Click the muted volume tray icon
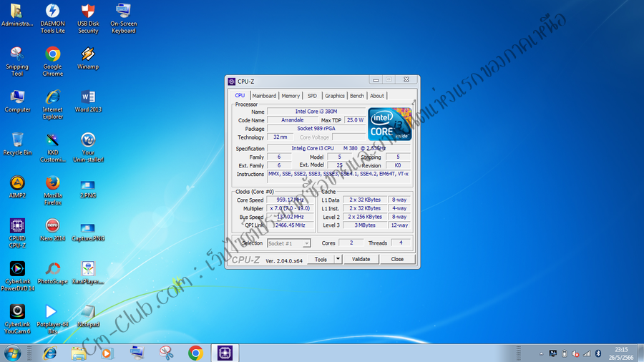 click(575, 353)
